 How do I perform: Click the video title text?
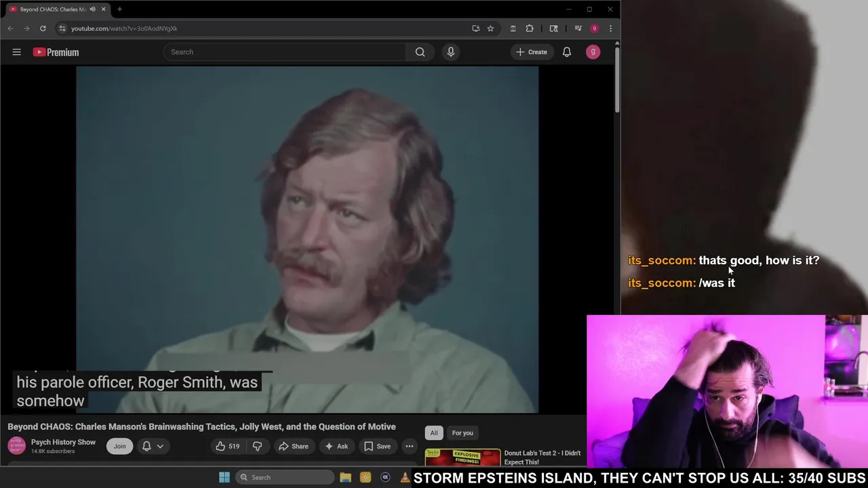click(201, 426)
